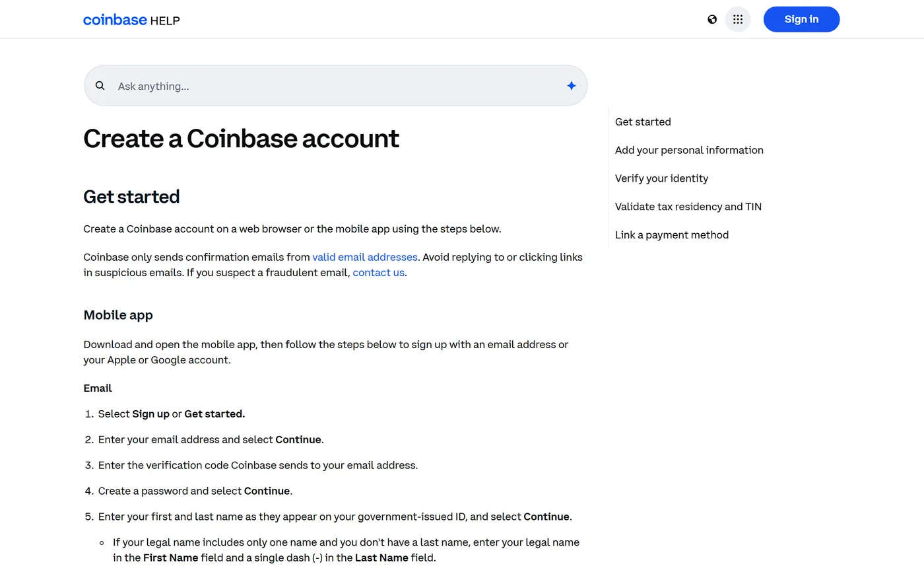Click the Coinbase logo

pos(115,20)
